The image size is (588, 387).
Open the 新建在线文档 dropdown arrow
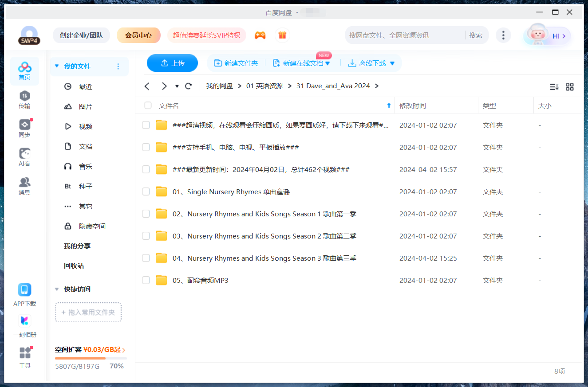[x=328, y=63]
